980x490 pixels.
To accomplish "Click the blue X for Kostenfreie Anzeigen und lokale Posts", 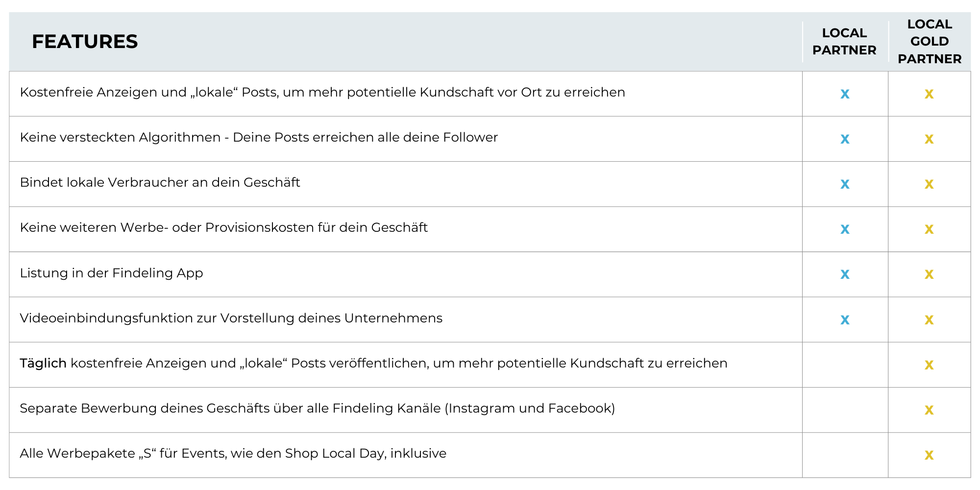I will pos(845,94).
